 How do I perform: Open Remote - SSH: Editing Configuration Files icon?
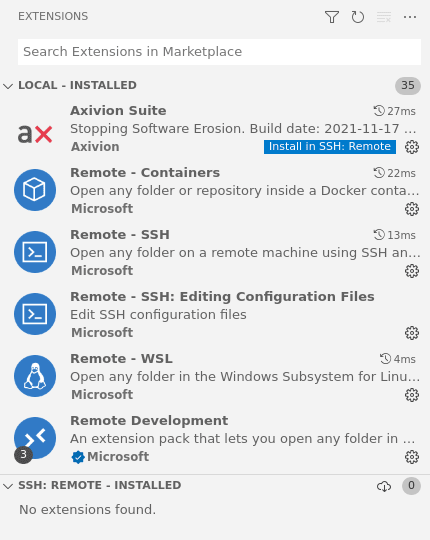[x=35, y=314]
